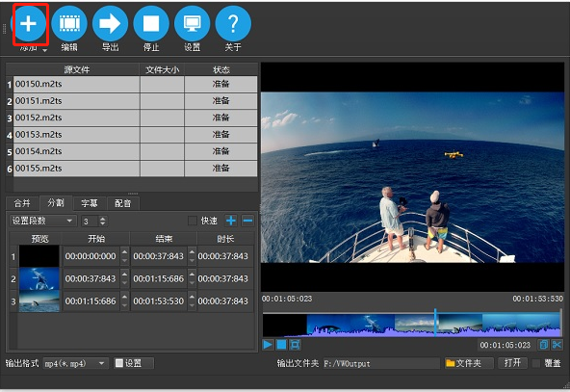Open Settings (设置) monitor icon
The image size is (570, 392).
tap(192, 24)
